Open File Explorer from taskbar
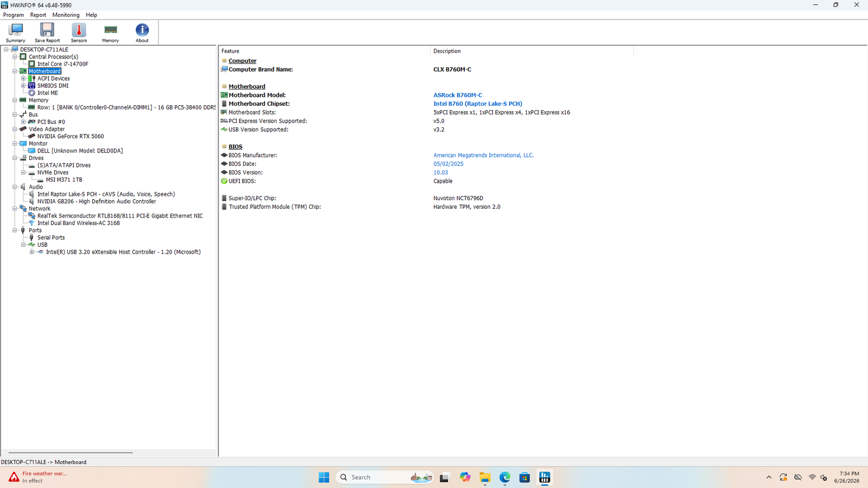This screenshot has width=868, height=488. coord(484,477)
